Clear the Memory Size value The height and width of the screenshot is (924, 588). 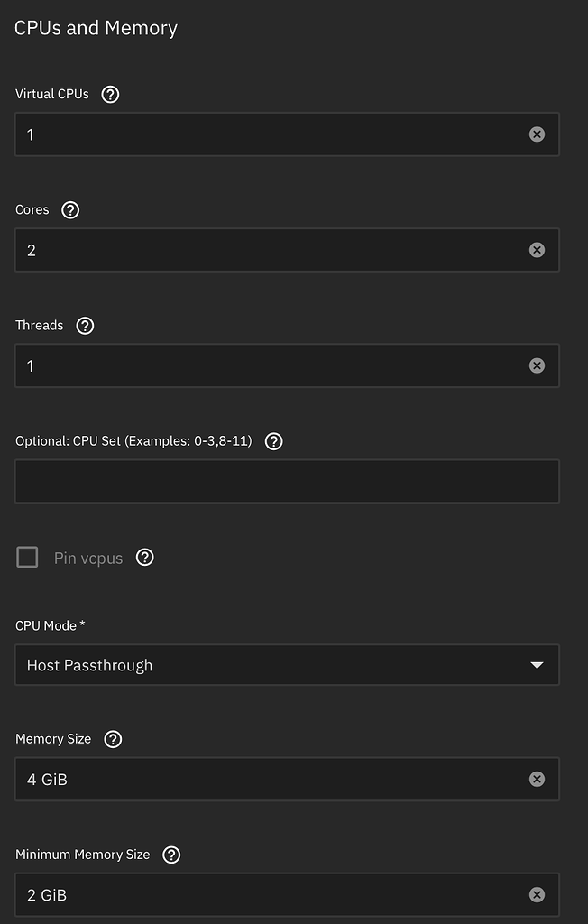pos(537,779)
